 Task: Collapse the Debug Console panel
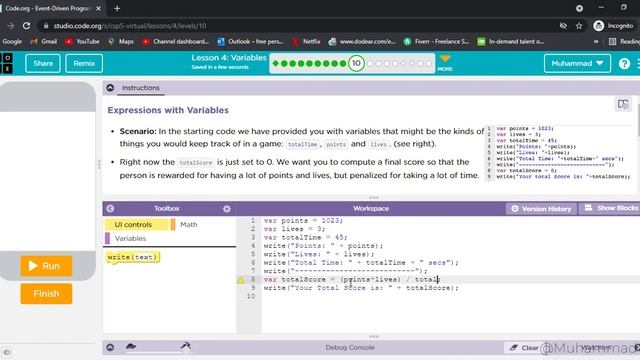[x=110, y=347]
